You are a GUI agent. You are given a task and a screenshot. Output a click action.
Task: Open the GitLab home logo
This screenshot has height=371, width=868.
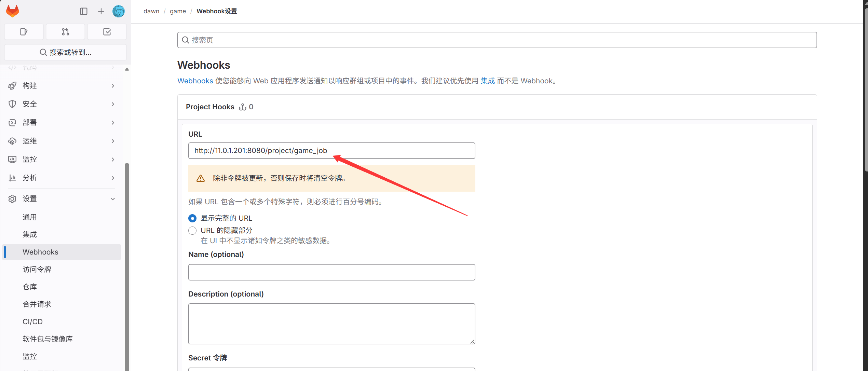[13, 11]
